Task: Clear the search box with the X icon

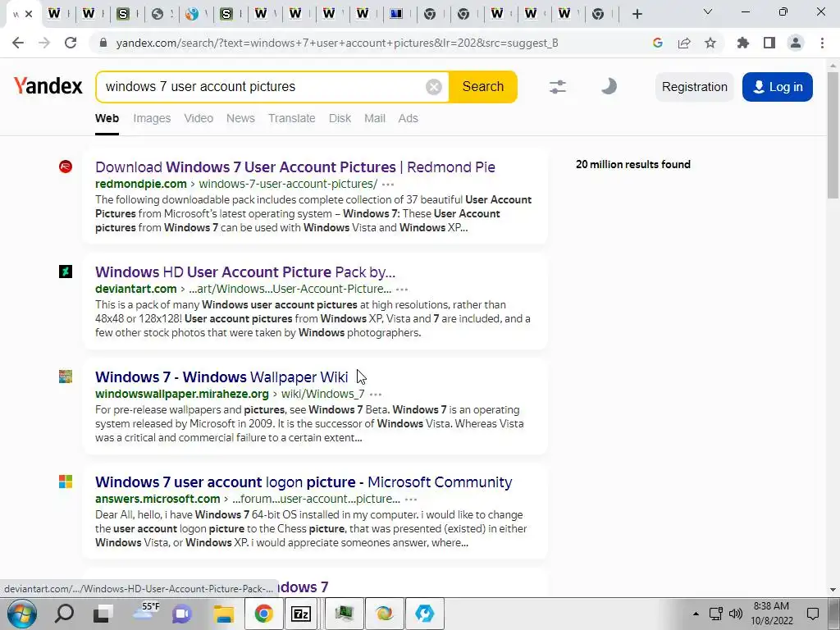Action: click(433, 87)
